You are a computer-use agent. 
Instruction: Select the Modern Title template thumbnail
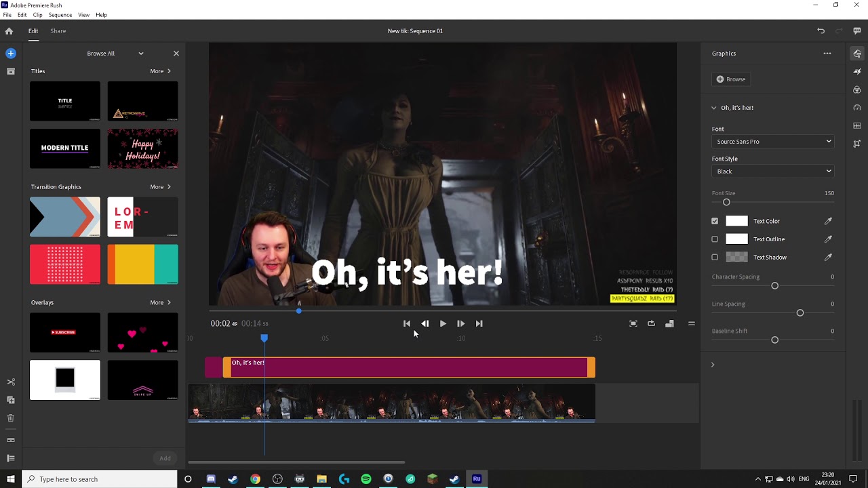tap(65, 148)
